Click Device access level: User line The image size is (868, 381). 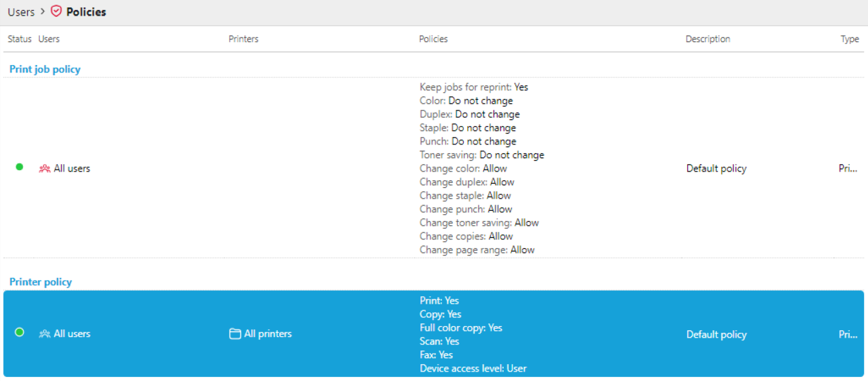tap(473, 368)
